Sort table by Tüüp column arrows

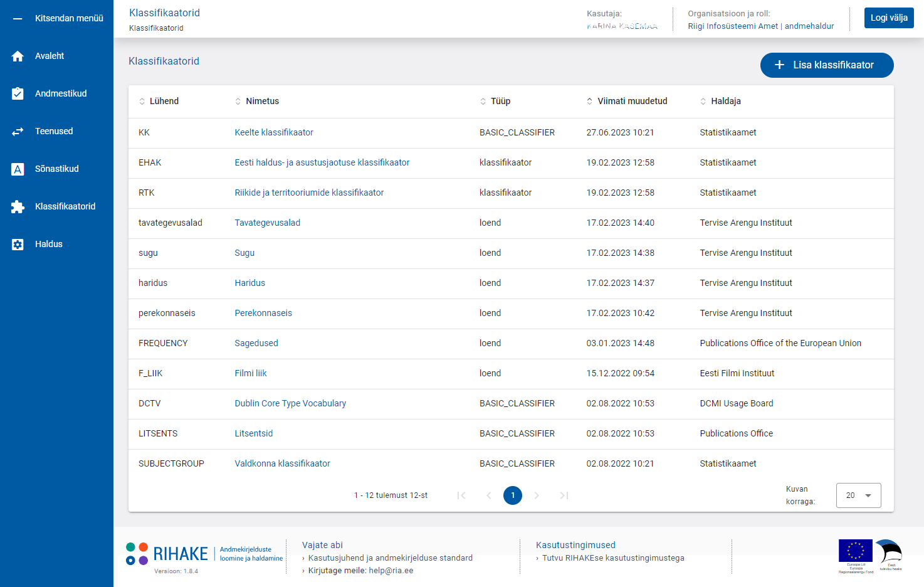tap(483, 102)
